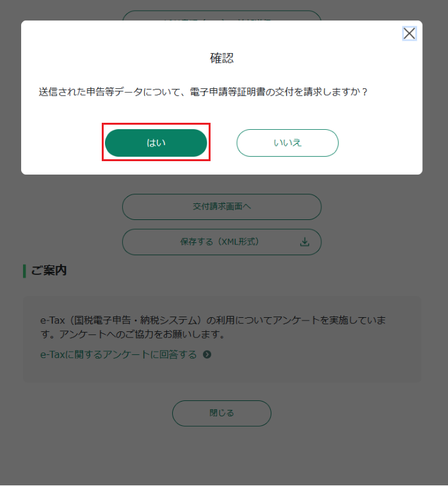448x486 pixels.
Task: Open the e-Taxに関するアンケートに回答する link
Action: click(118, 354)
